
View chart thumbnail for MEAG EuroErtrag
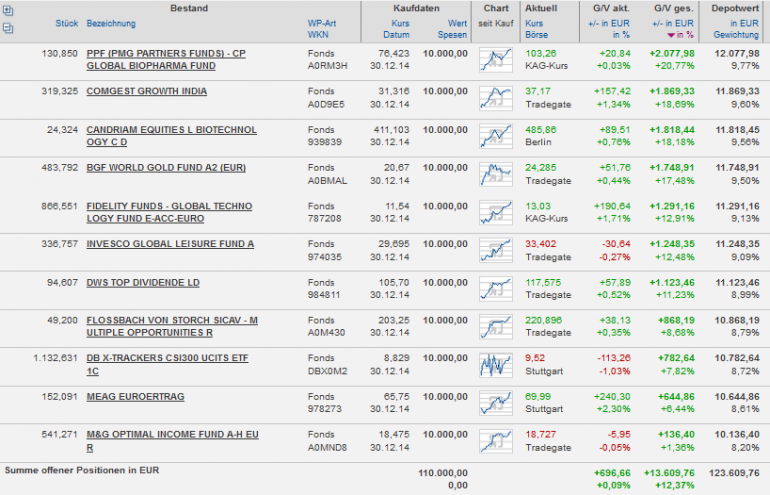[495, 403]
